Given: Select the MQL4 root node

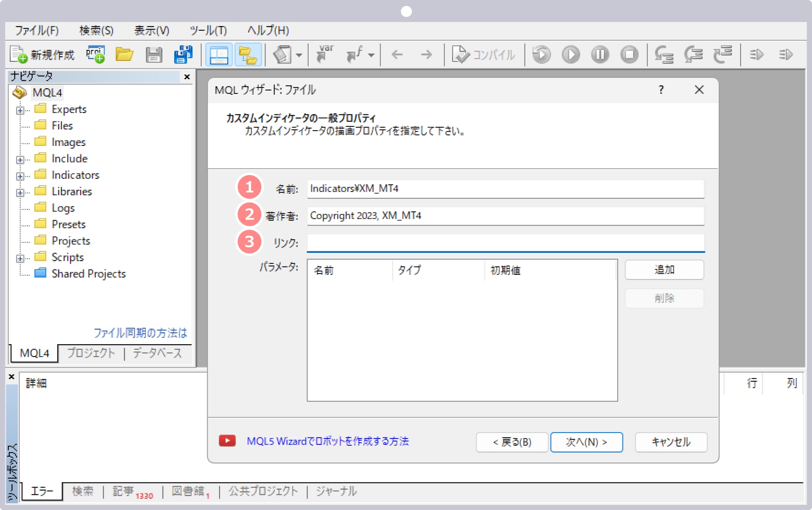Looking at the screenshot, I should pyautogui.click(x=47, y=93).
